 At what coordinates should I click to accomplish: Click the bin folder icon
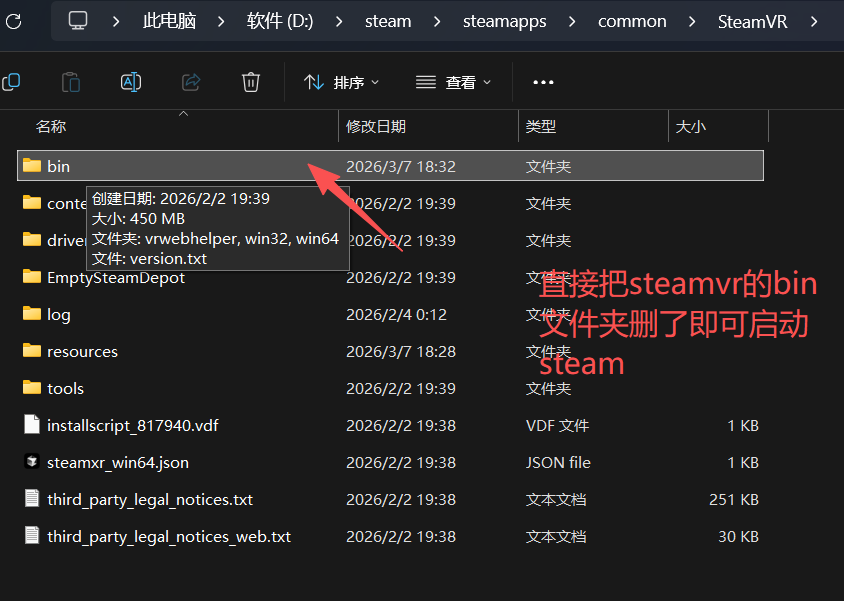tap(32, 165)
